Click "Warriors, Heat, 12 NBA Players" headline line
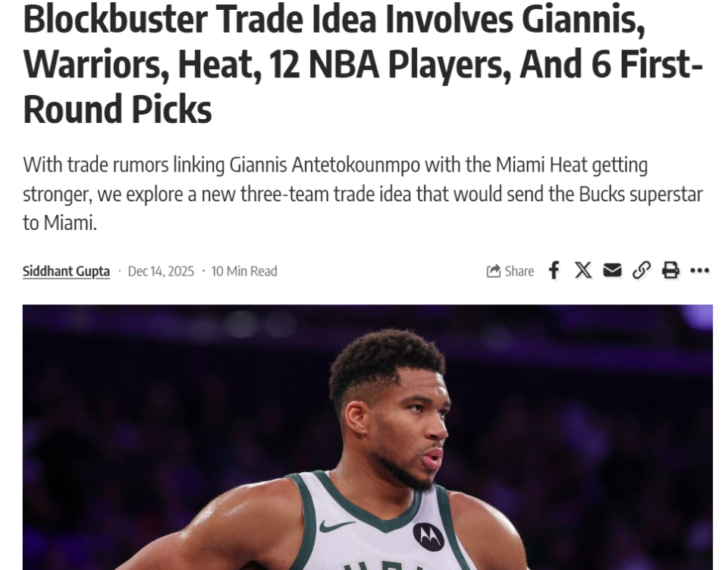This screenshot has height=570, width=728. tap(263, 65)
